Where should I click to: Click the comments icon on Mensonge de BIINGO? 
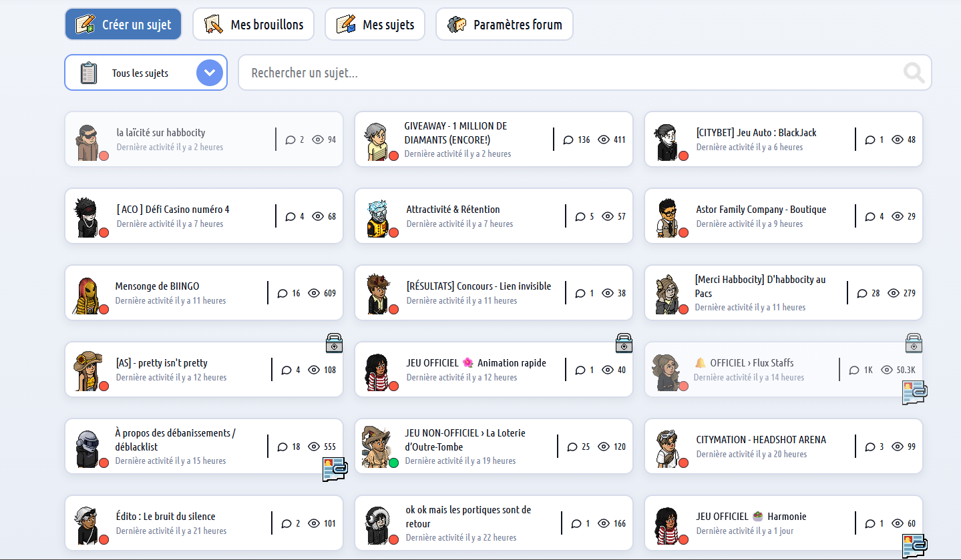coord(282,294)
